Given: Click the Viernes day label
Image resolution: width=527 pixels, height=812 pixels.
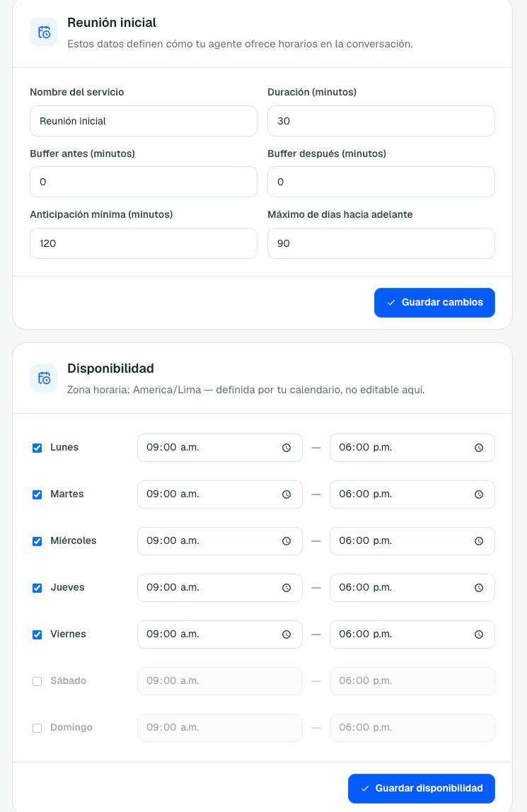Looking at the screenshot, I should pos(69,634).
